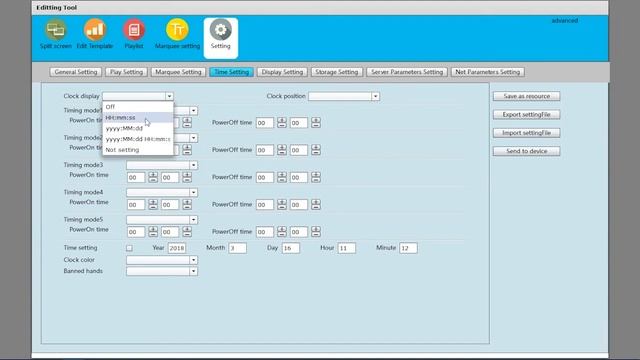
Task: Enable the Time setting checkbox
Action: tap(129, 248)
